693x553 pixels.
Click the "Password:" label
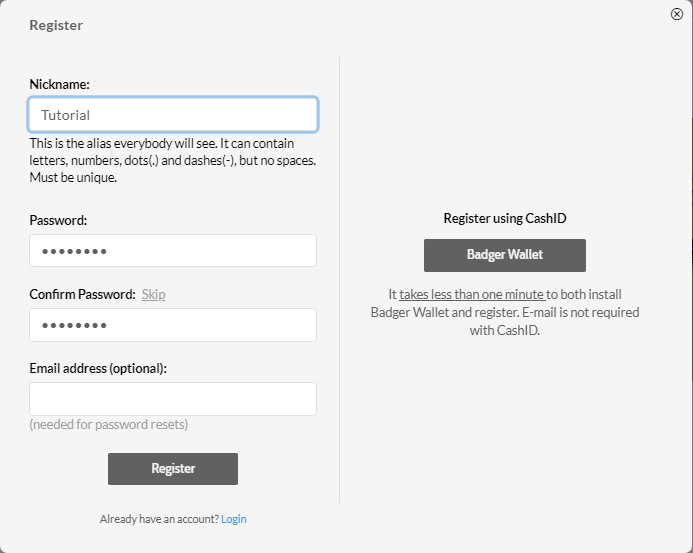(x=58, y=220)
